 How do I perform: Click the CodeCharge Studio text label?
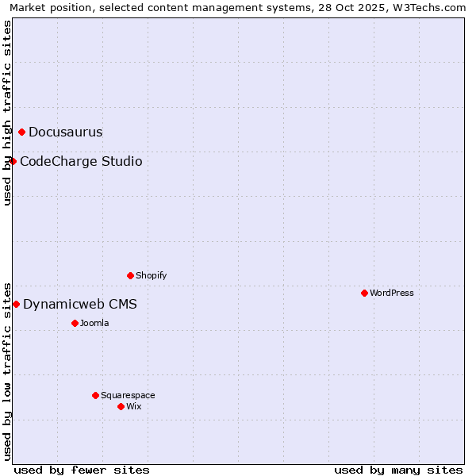coord(81,162)
